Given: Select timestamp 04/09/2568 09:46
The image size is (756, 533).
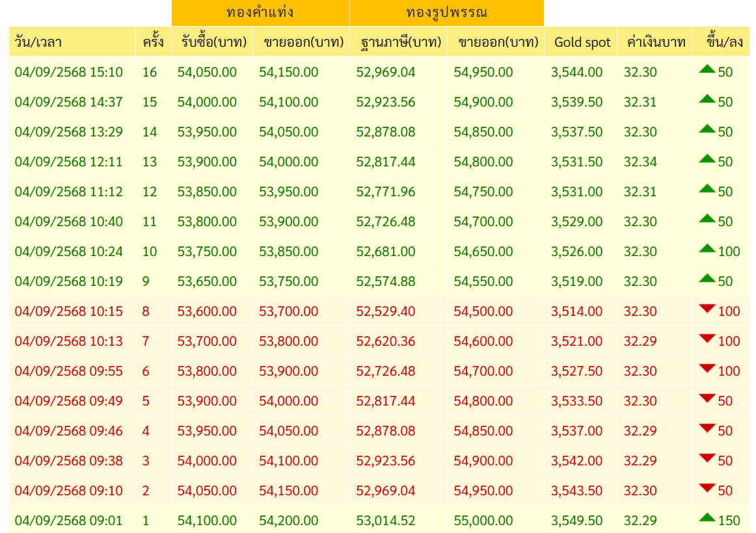Looking at the screenshot, I should [x=68, y=430].
